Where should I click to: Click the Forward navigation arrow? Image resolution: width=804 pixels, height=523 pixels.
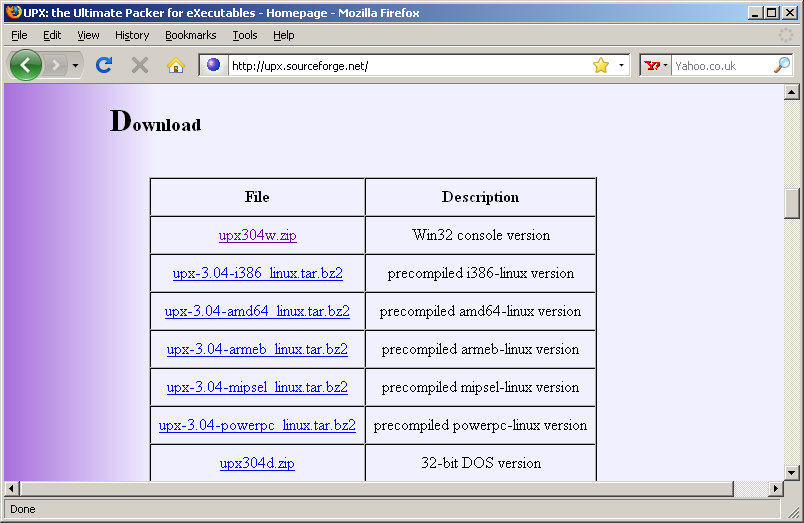[x=55, y=65]
